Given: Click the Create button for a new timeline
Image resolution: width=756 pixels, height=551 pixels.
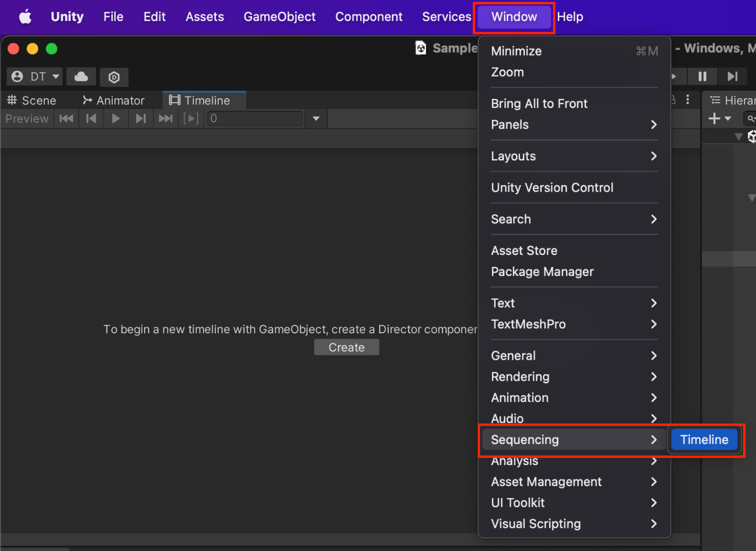Looking at the screenshot, I should pyautogui.click(x=347, y=347).
